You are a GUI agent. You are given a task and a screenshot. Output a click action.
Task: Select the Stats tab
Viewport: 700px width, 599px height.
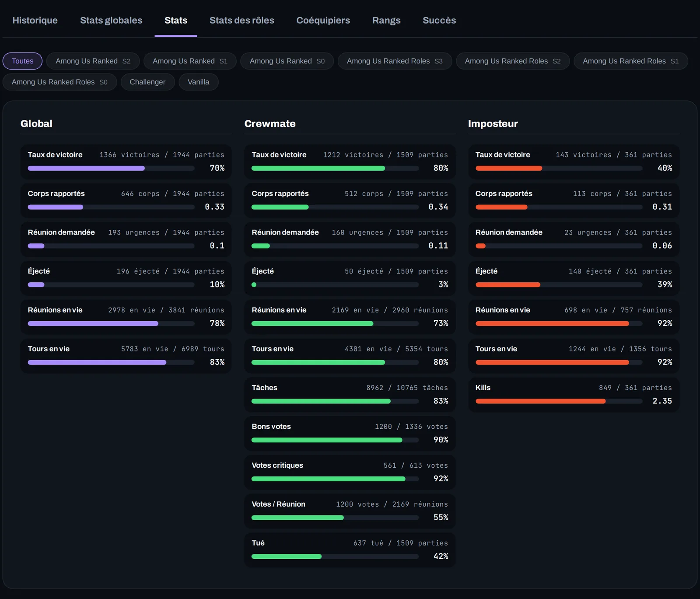(176, 20)
